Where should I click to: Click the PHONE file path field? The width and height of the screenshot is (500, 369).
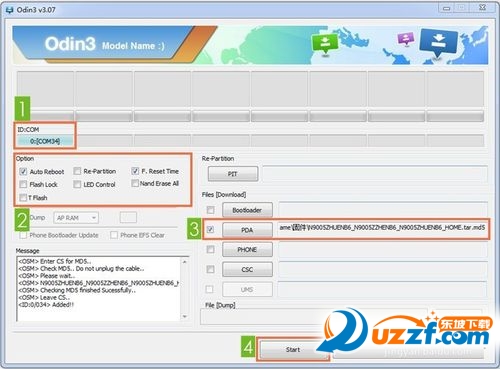click(383, 250)
